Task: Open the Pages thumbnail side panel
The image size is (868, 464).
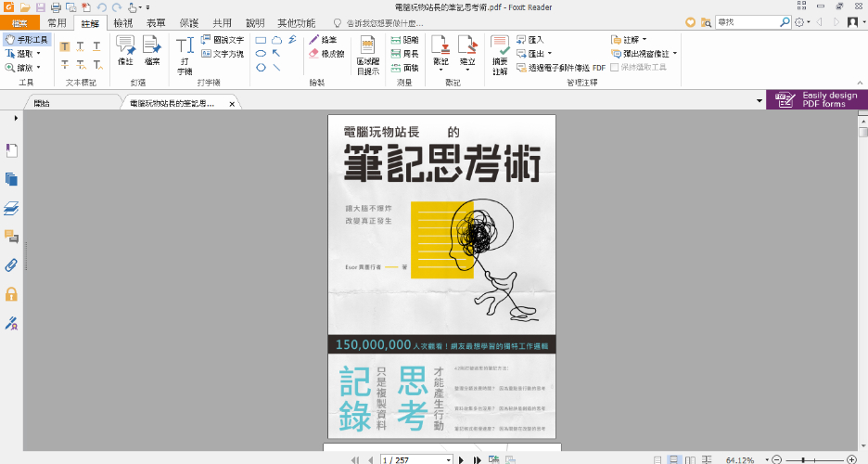Action: (x=12, y=179)
